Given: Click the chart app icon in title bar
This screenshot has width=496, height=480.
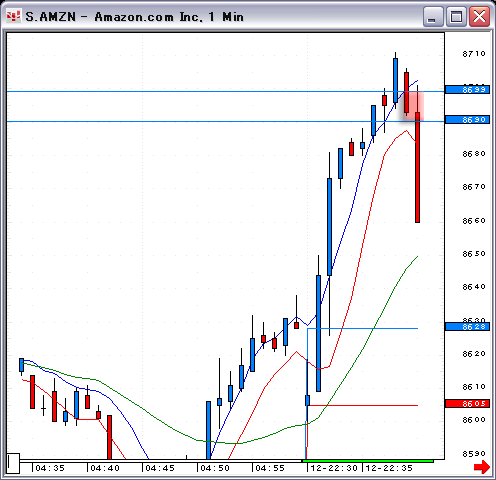Looking at the screenshot, I should 14,16.
